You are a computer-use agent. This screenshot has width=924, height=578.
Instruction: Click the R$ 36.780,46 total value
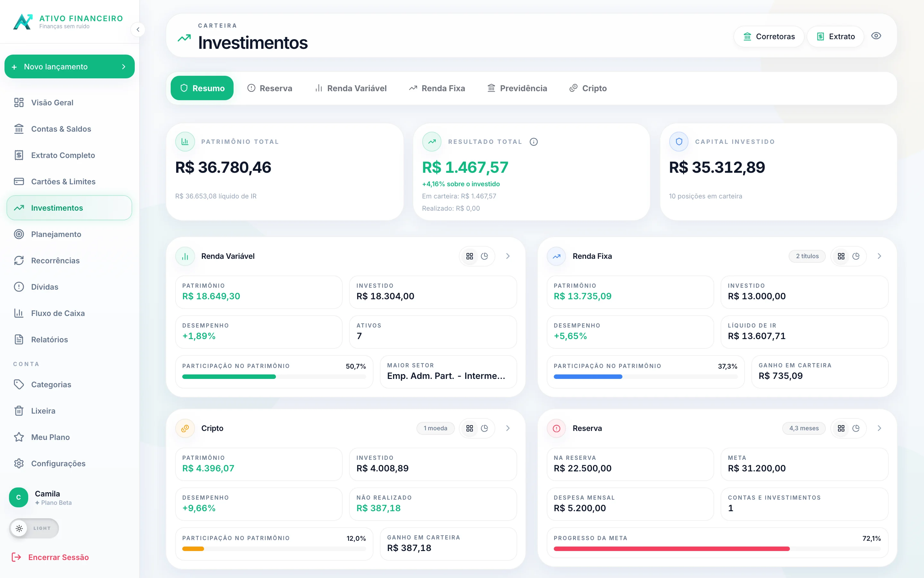click(x=223, y=167)
